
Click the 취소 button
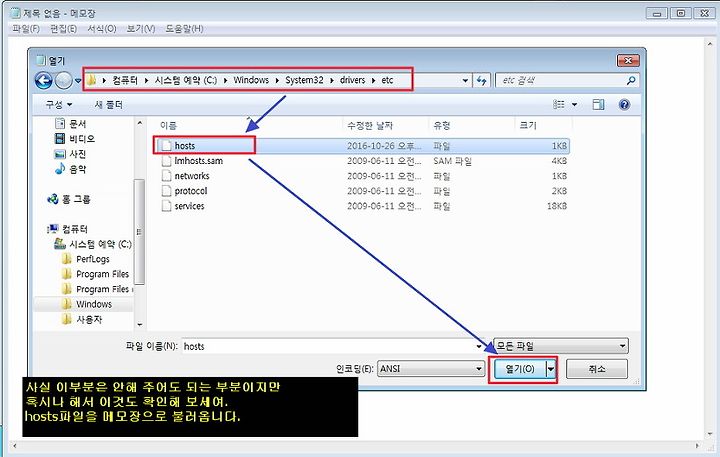coord(596,368)
